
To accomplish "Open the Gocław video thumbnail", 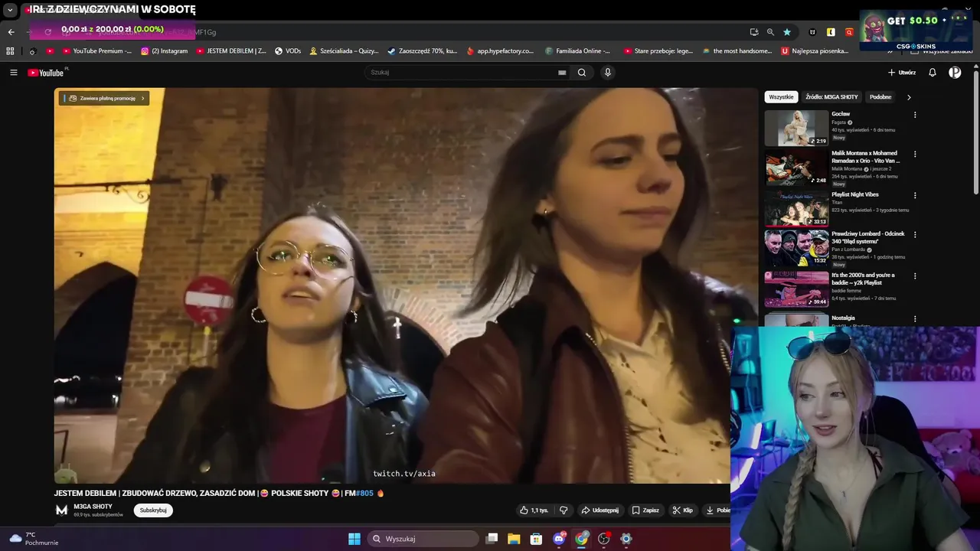I will (x=796, y=128).
